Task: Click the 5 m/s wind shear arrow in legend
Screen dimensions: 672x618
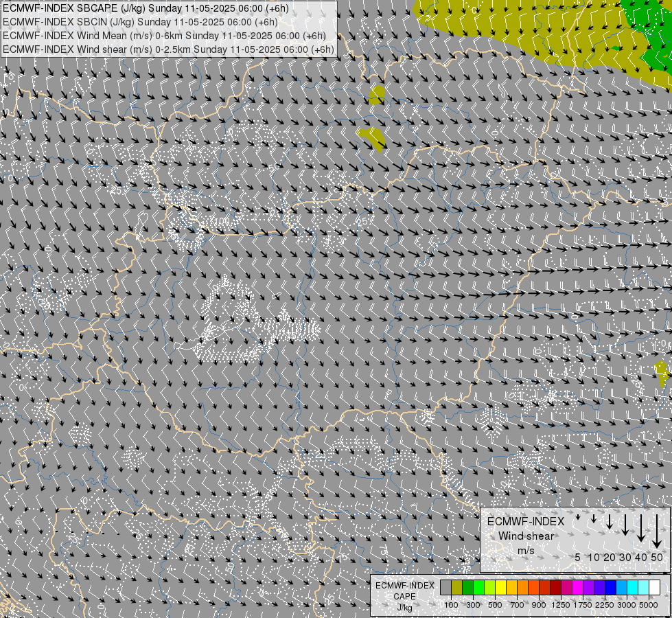Action: pos(578,517)
